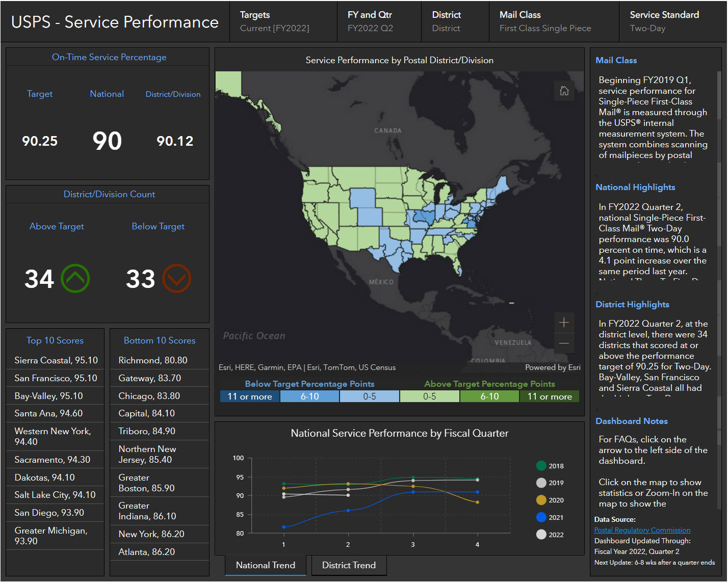Screen dimensions: 728x583
Task: Click the '6-10' below-target legend swatch
Action: tap(309, 396)
